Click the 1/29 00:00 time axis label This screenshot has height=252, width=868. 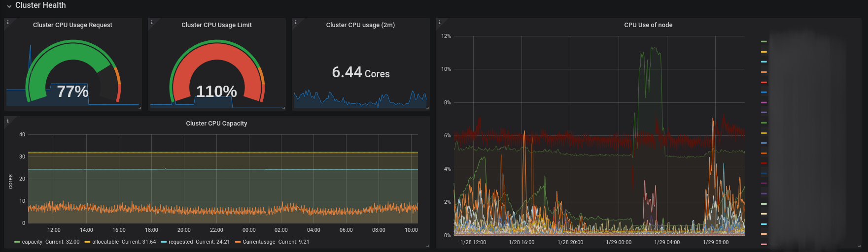point(619,242)
